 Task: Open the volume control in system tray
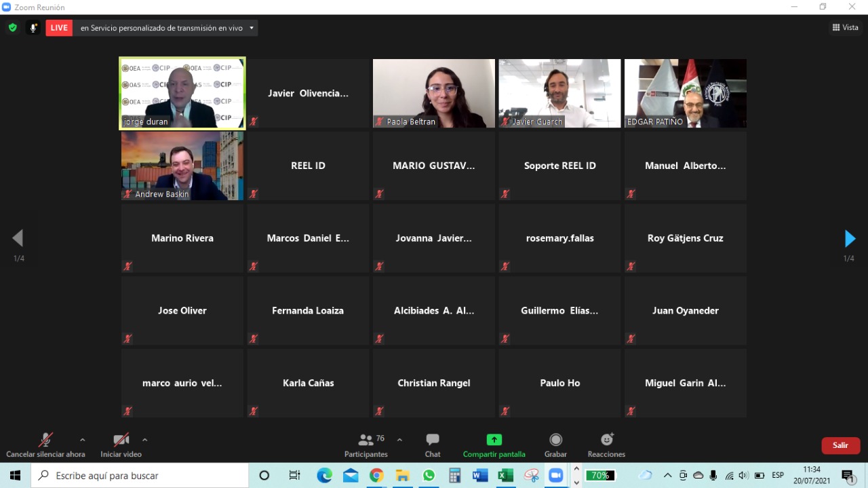click(744, 475)
